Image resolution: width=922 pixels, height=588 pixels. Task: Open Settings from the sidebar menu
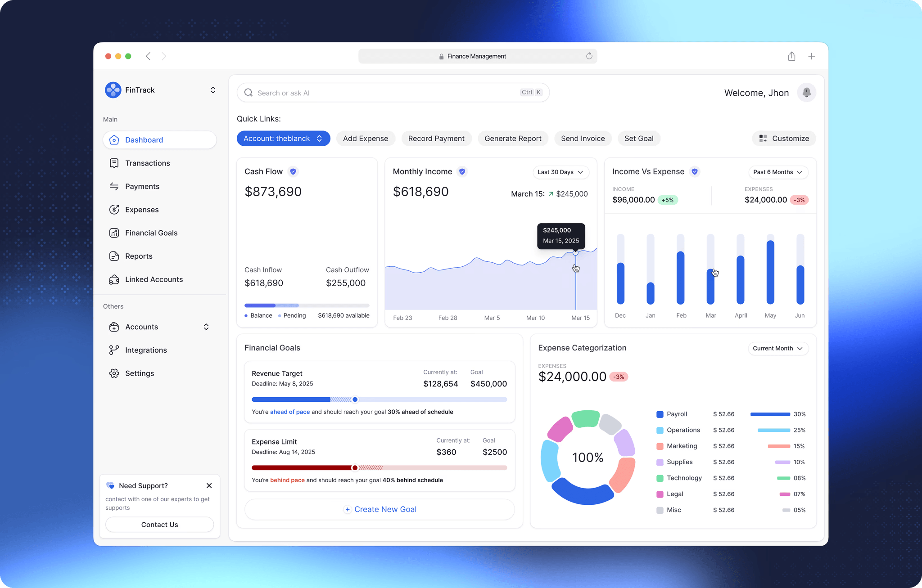point(114,373)
